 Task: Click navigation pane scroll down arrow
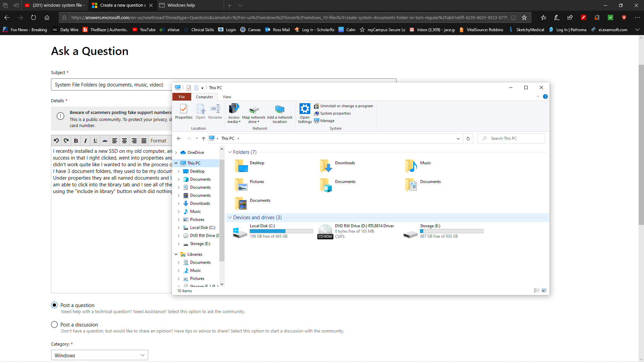point(222,284)
